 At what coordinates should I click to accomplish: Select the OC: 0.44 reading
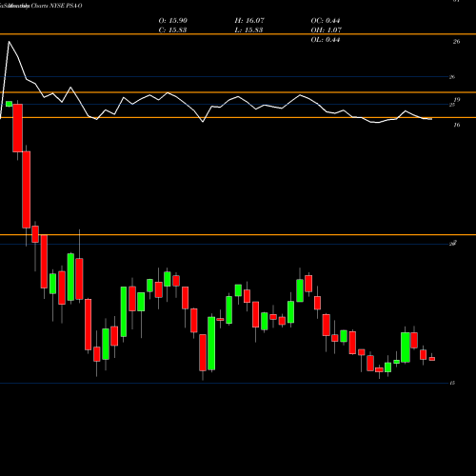tap(326, 21)
